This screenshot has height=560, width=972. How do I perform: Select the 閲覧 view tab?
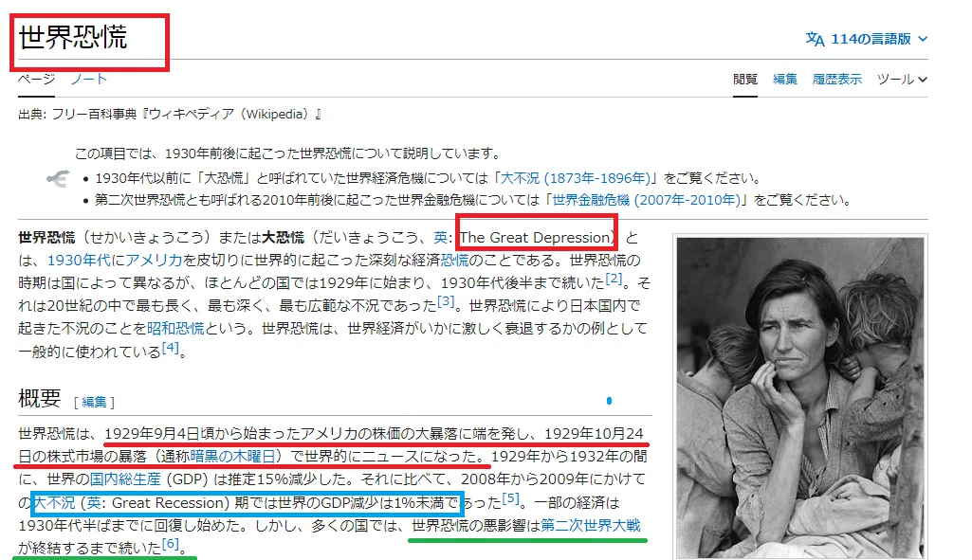tap(745, 80)
